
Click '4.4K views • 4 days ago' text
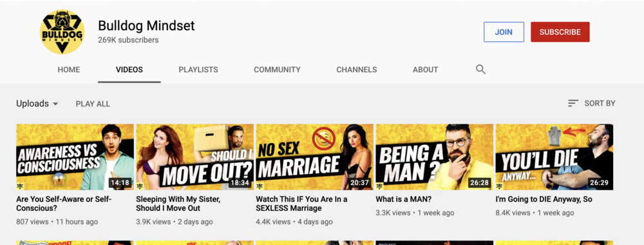click(x=294, y=222)
